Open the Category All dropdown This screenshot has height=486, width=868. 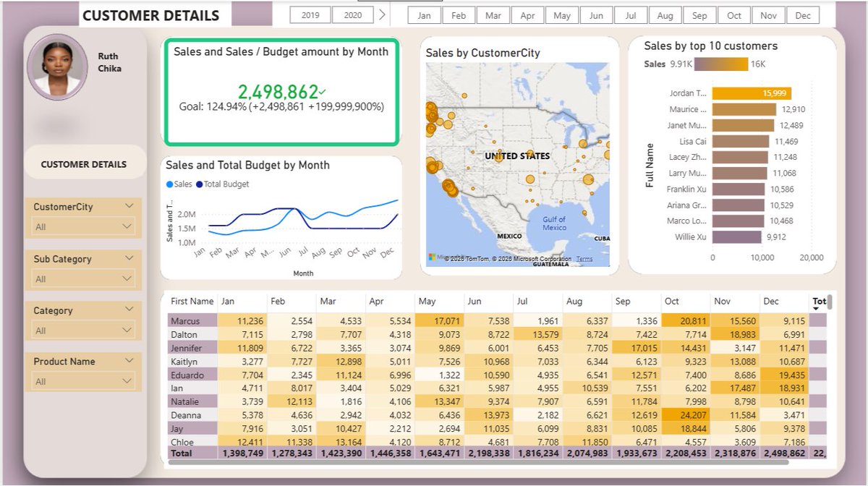(x=82, y=330)
